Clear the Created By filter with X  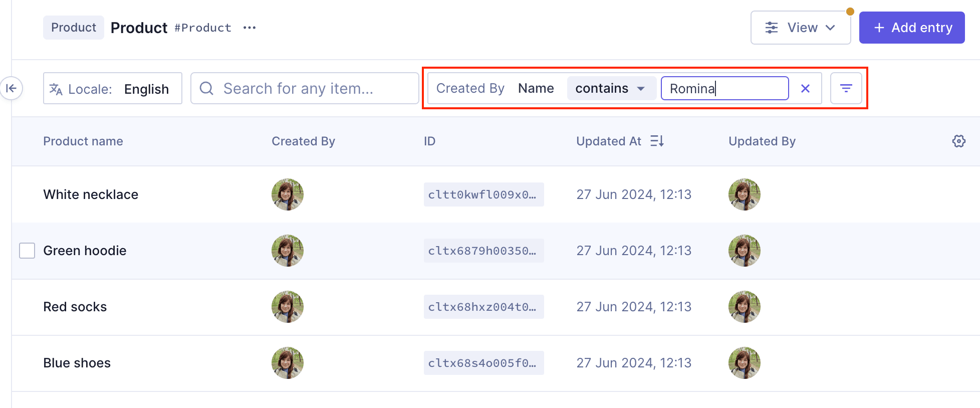pos(805,89)
